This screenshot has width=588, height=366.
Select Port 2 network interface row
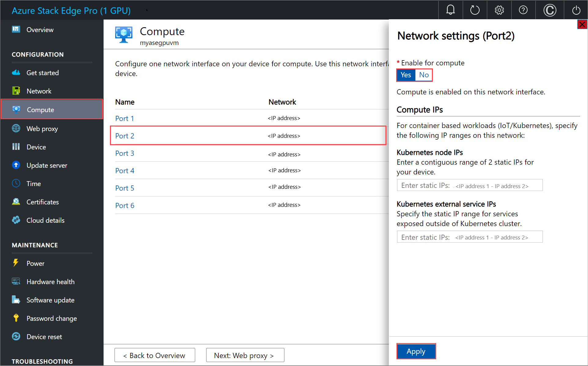(249, 135)
